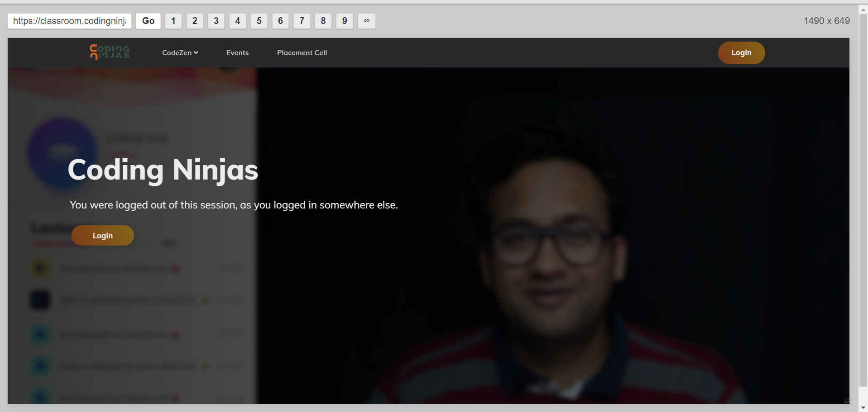Click the Login button below logout message
Screen dimensions: 868x412
pyautogui.click(x=103, y=235)
